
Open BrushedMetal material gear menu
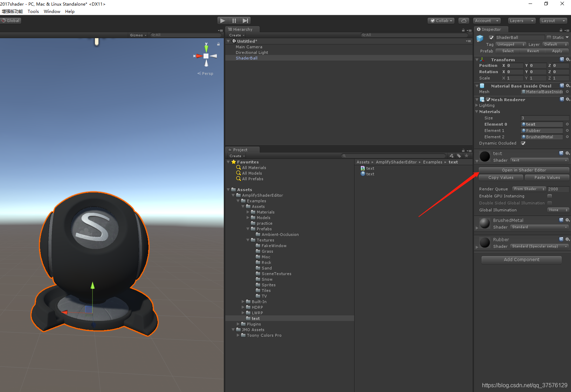click(x=567, y=220)
